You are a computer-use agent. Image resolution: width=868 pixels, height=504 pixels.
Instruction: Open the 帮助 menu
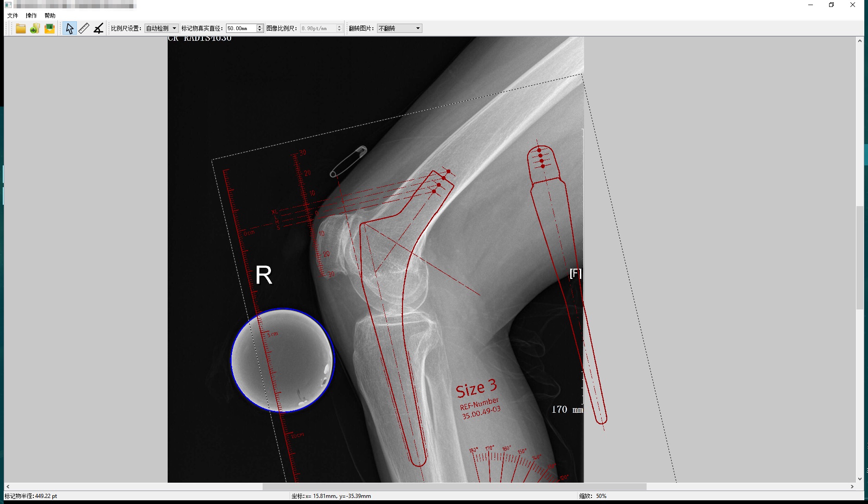tap(50, 15)
